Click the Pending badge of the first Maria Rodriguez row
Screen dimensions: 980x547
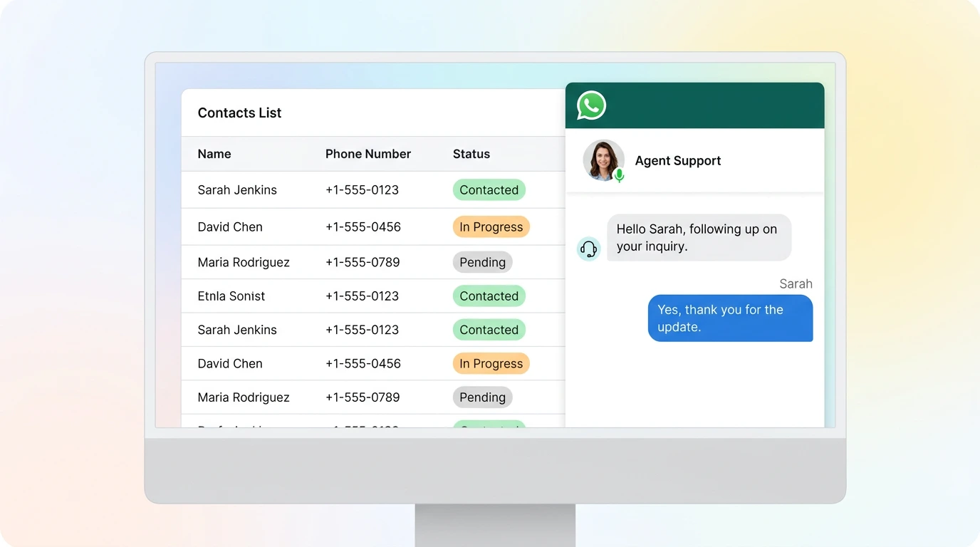click(x=483, y=262)
